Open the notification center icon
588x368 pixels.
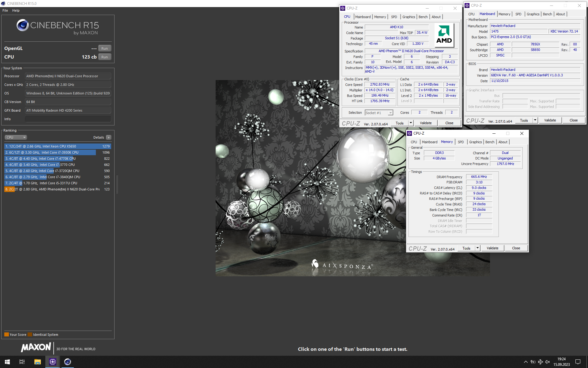coord(578,362)
